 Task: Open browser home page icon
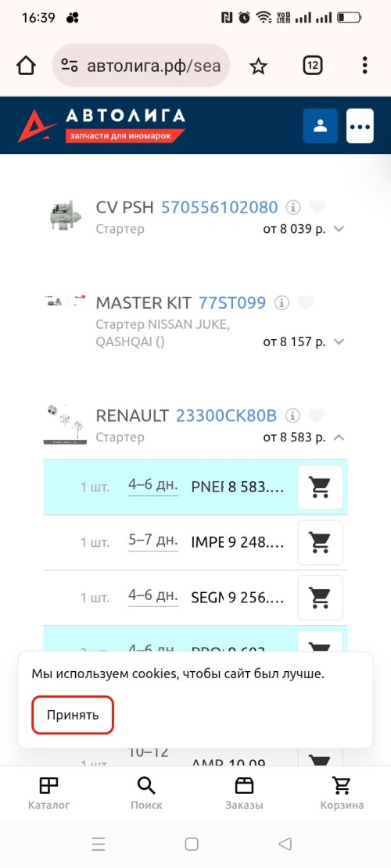26,66
